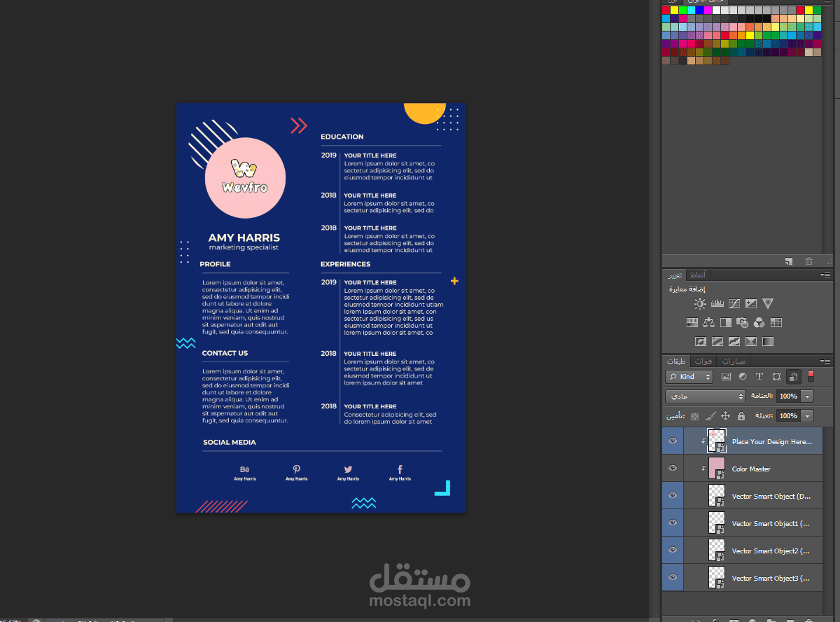Pick the pure white swatch
The image size is (840, 622).
717,10
